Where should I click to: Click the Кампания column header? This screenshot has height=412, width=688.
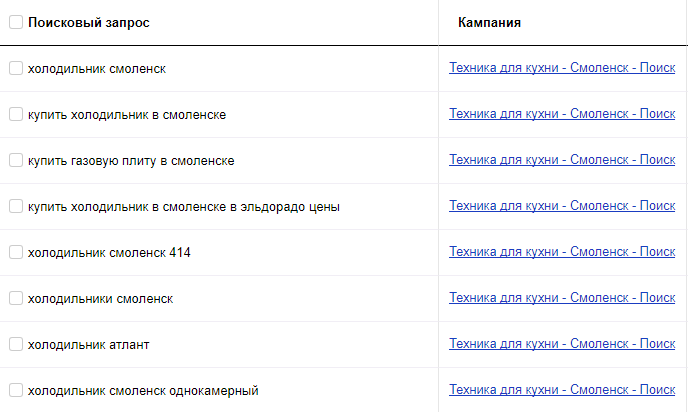pos(489,22)
